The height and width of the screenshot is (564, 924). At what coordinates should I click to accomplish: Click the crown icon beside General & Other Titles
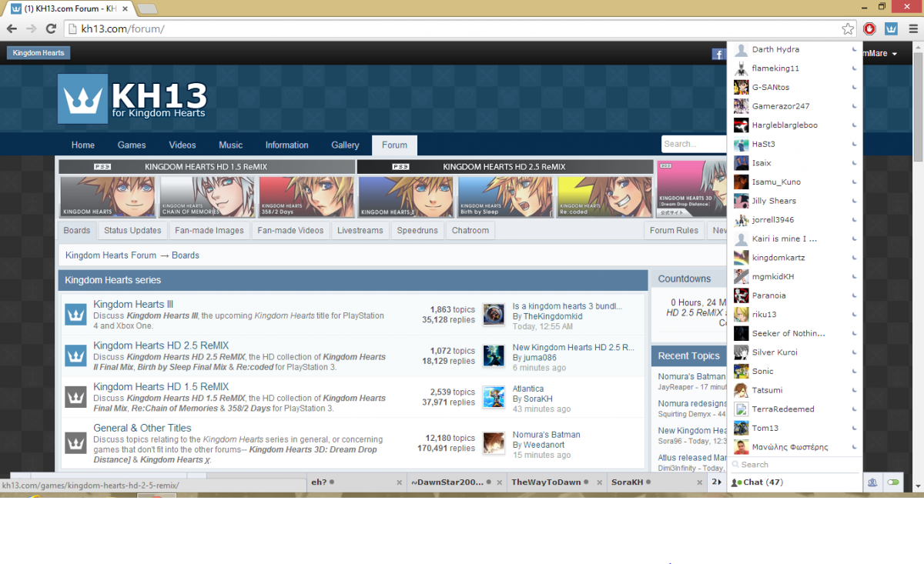(75, 442)
